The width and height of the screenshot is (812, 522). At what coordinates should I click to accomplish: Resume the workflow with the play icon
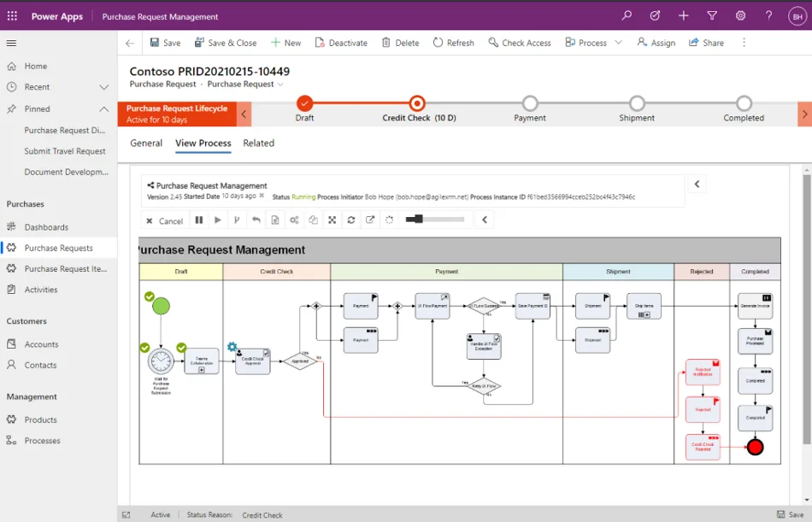[x=218, y=220]
